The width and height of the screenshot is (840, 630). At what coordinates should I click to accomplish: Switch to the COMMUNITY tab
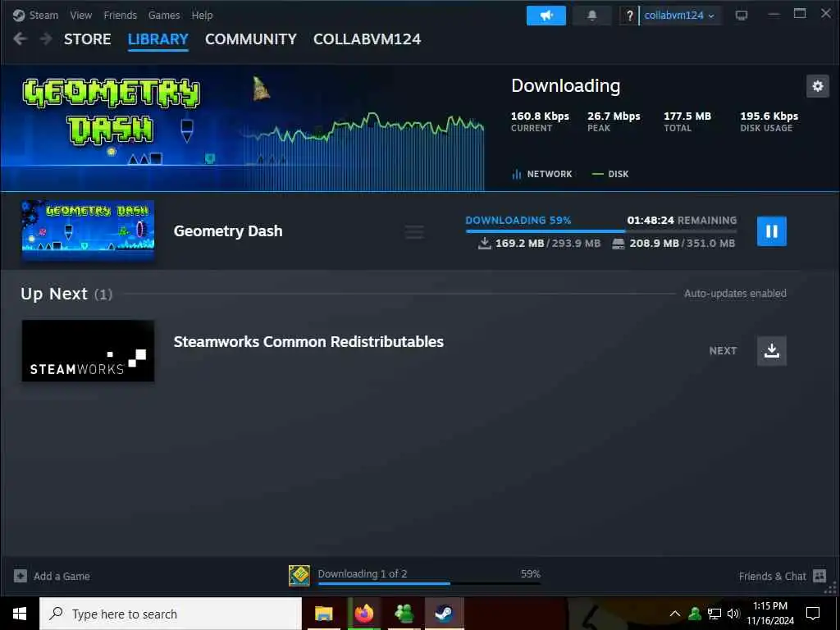[251, 39]
